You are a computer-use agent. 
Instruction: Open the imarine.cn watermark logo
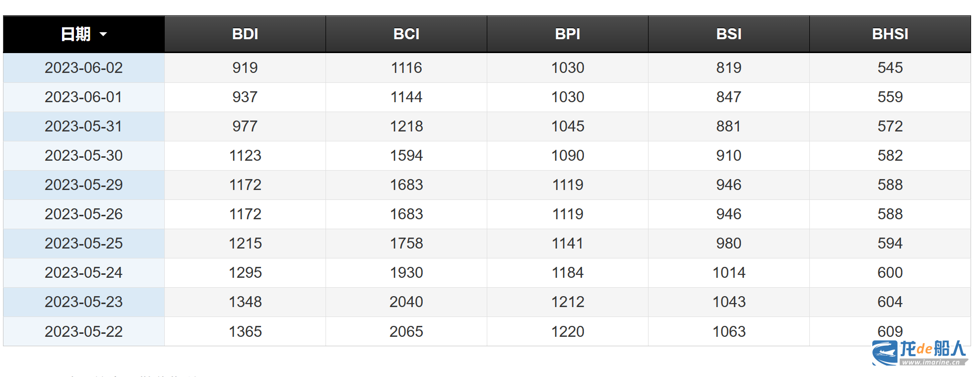(x=919, y=353)
